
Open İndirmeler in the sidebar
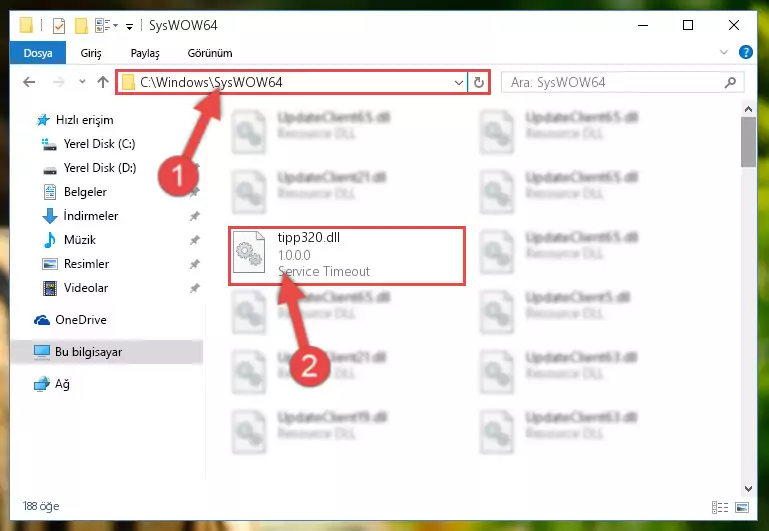coord(91,216)
